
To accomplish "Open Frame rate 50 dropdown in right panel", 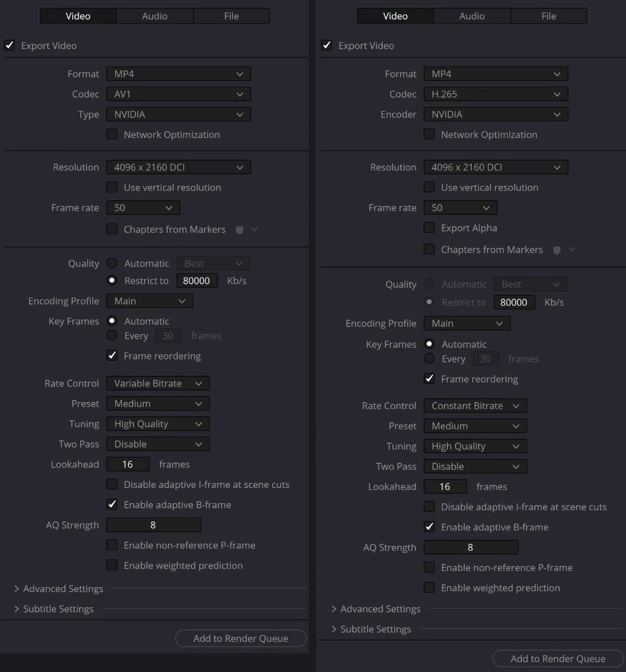I will point(461,207).
